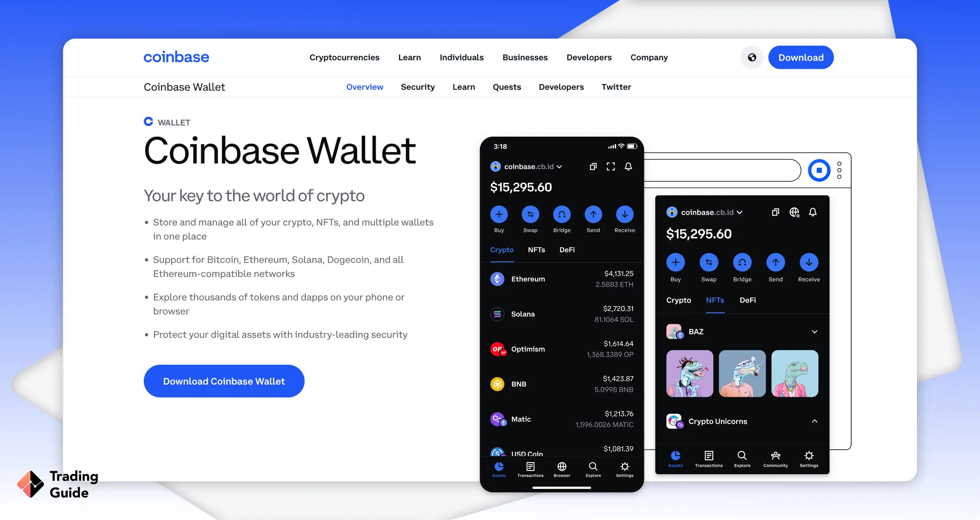Viewport: 980px width, 520px height.
Task: Click the Overview tab in sub-navigation
Action: [365, 86]
